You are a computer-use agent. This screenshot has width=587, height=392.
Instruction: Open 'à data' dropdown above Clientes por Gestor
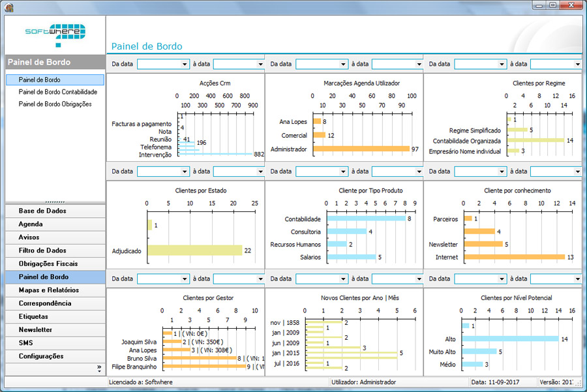(x=260, y=279)
